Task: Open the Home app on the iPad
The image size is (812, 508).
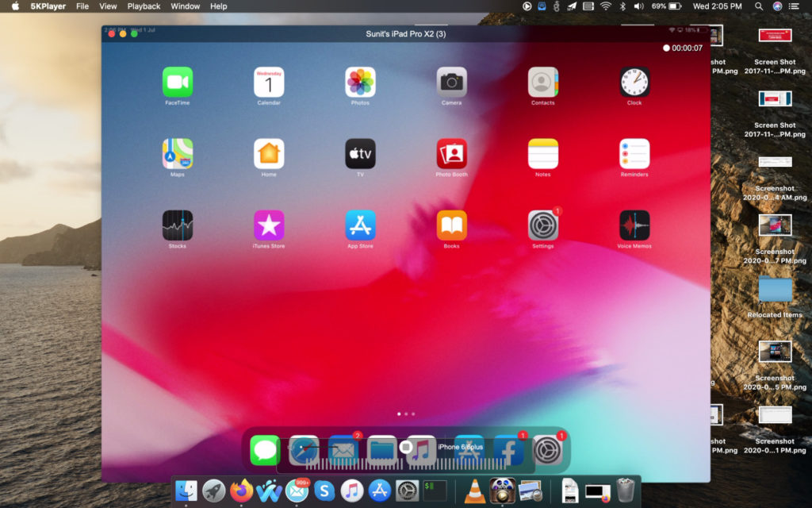Action: click(x=269, y=153)
